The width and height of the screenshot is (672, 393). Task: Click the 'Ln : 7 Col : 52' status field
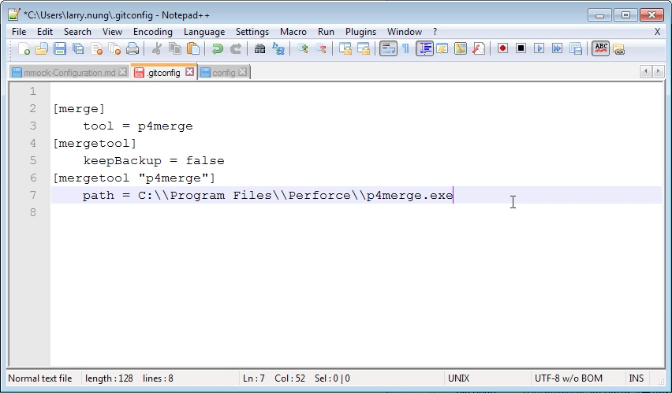click(274, 378)
